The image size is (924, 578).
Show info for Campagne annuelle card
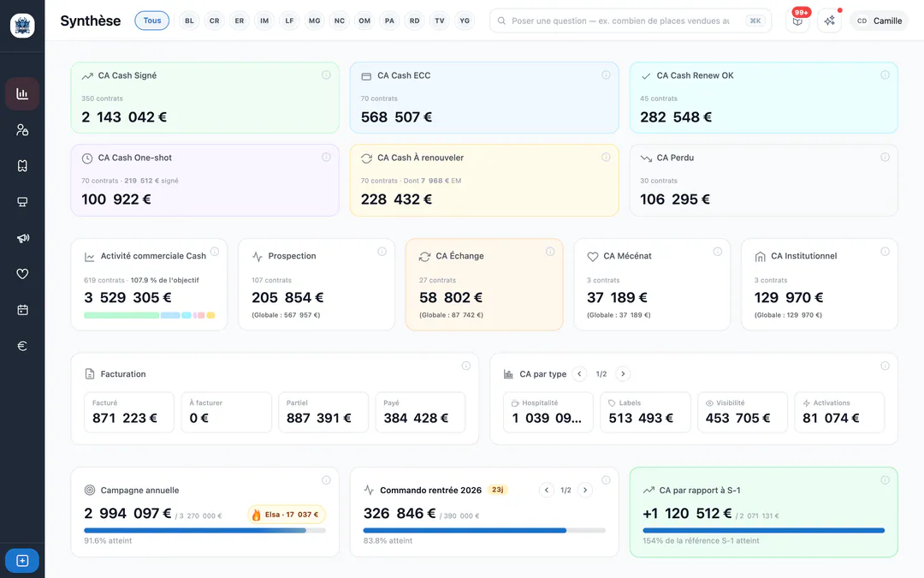[326, 480]
